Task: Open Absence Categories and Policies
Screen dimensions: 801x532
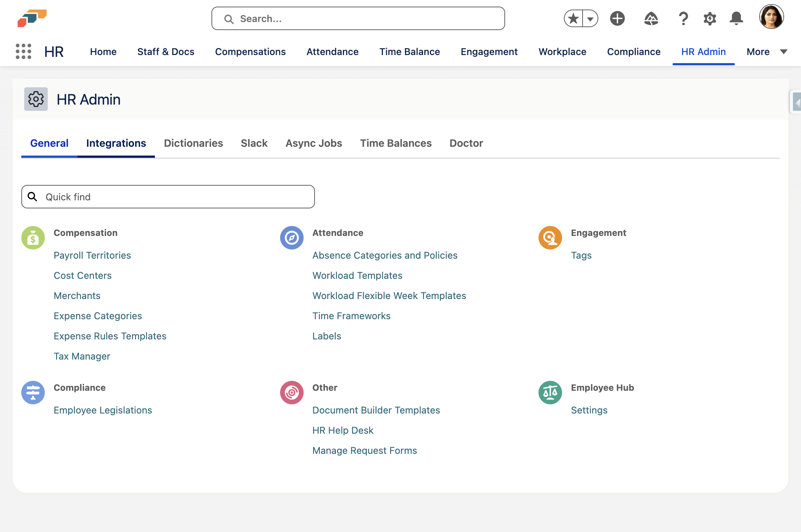Action: [385, 255]
